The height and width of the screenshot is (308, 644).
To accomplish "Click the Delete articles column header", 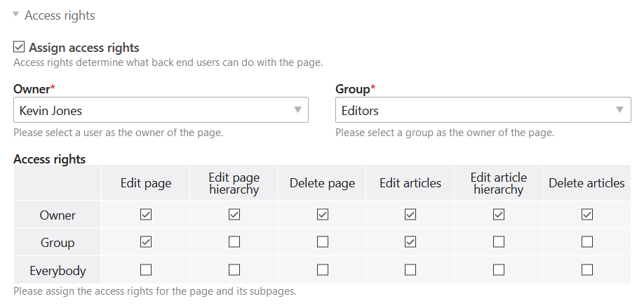I will click(587, 183).
